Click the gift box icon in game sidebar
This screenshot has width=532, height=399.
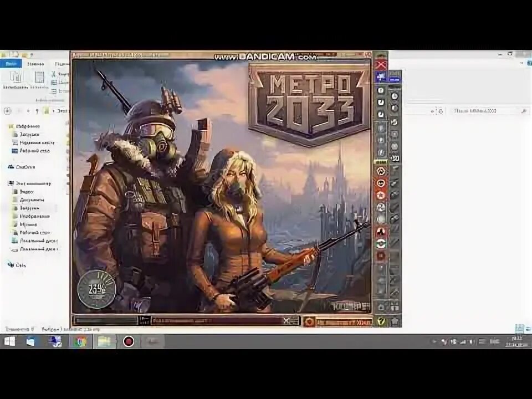[x=394, y=308]
